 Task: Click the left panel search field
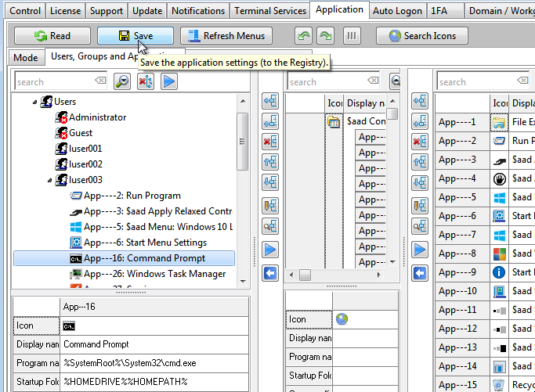[55, 81]
